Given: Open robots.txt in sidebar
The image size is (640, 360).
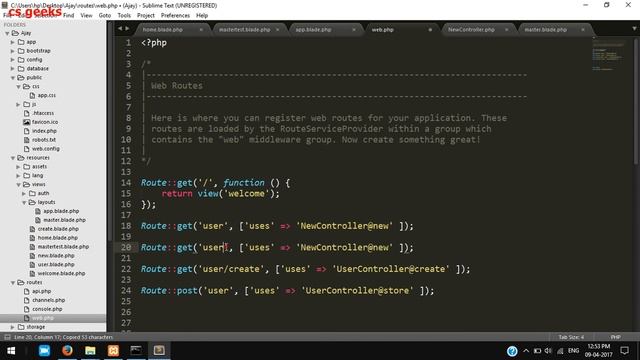Looking at the screenshot, I should pyautogui.click(x=44, y=140).
